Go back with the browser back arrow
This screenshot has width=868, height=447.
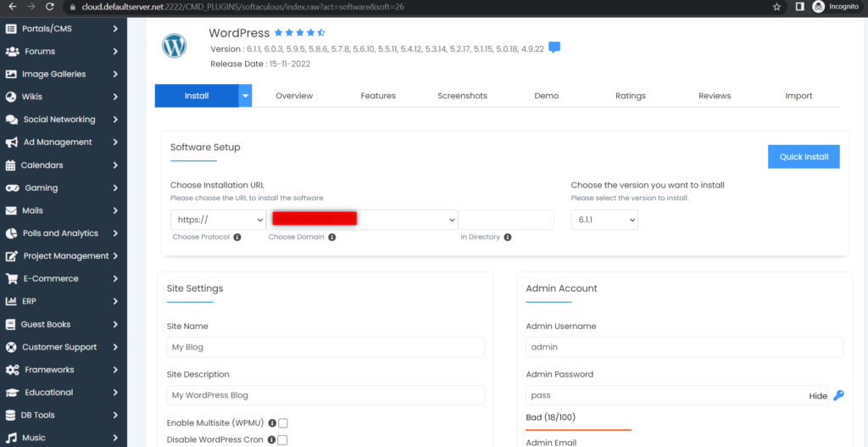pyautogui.click(x=12, y=7)
